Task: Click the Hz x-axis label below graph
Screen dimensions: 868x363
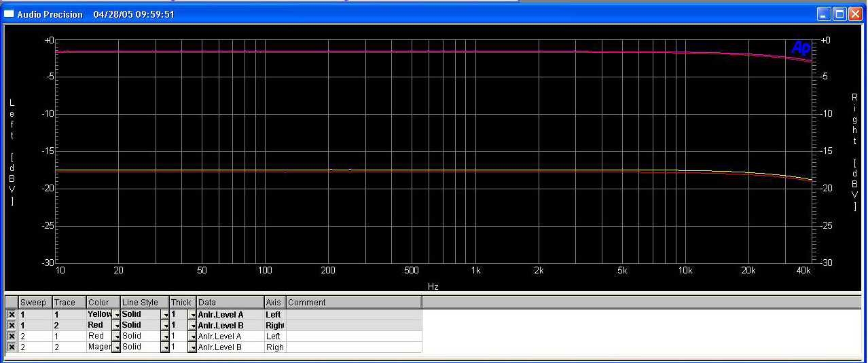Action: pyautogui.click(x=433, y=286)
